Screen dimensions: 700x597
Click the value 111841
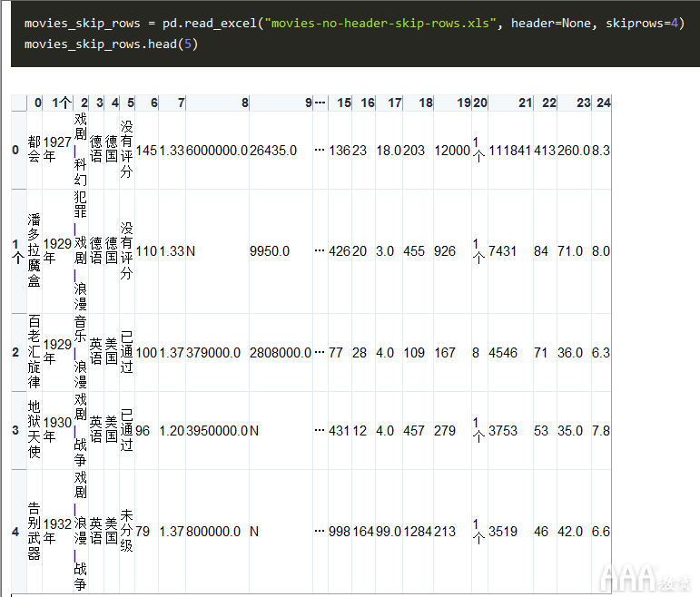coord(510,151)
